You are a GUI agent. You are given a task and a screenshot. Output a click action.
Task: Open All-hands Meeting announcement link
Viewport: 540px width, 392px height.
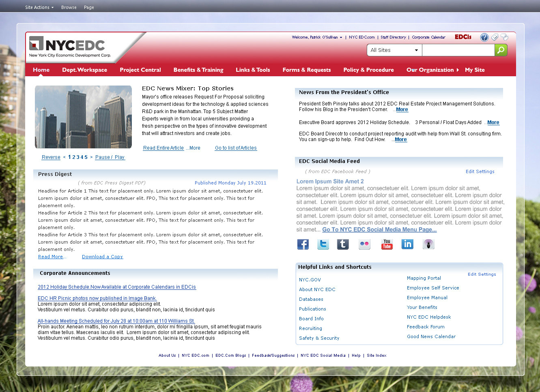[116, 321]
